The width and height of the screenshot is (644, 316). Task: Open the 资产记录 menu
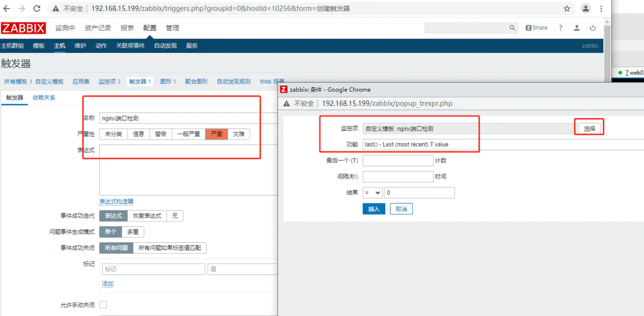tap(98, 28)
